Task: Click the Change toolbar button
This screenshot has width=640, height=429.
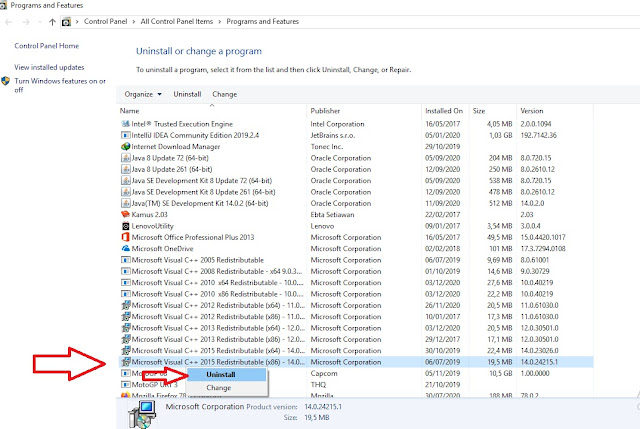Action: (224, 94)
